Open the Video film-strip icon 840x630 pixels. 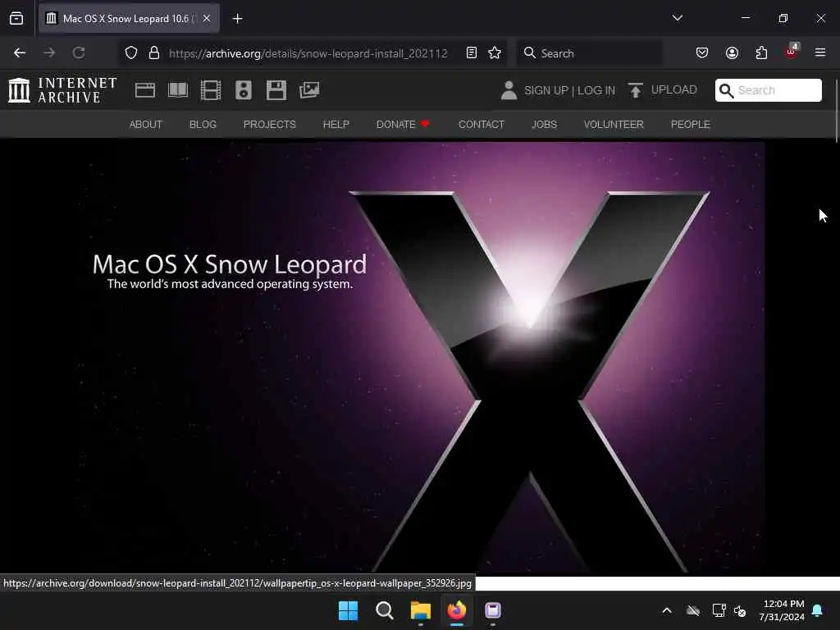211,90
